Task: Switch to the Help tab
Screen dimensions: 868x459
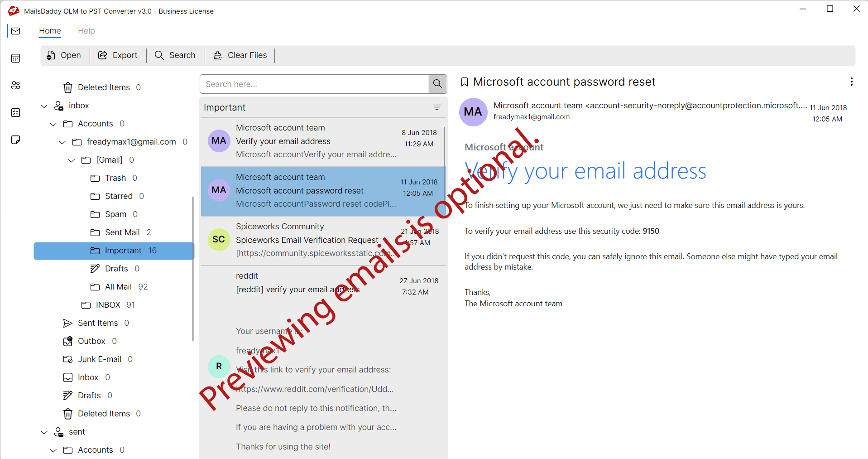Action: click(86, 31)
